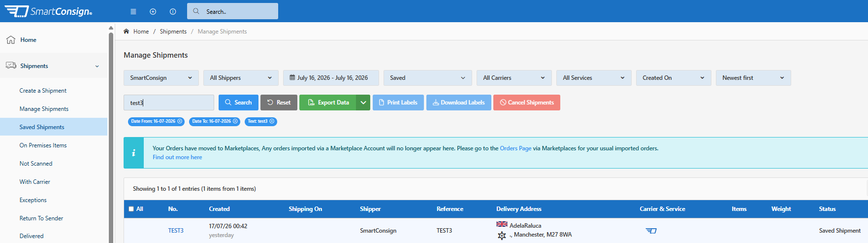This screenshot has height=243, width=868.
Task: Open the TEST3 shipment number link
Action: [176, 231]
